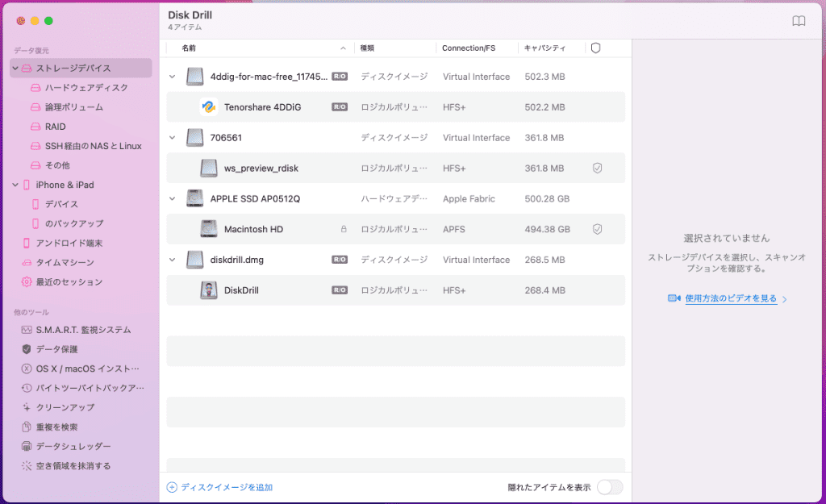826x504 pixels.
Task: Click the データシュレッダー icon
Action: pyautogui.click(x=27, y=446)
